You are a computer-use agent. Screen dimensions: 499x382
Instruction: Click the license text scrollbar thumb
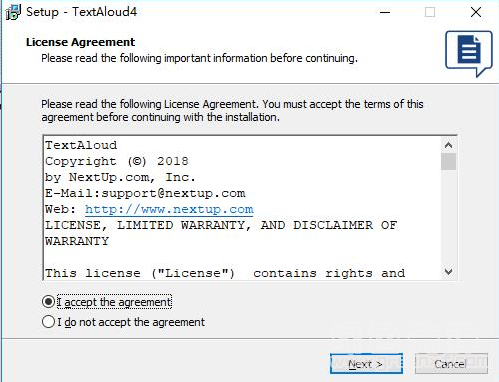(448, 161)
